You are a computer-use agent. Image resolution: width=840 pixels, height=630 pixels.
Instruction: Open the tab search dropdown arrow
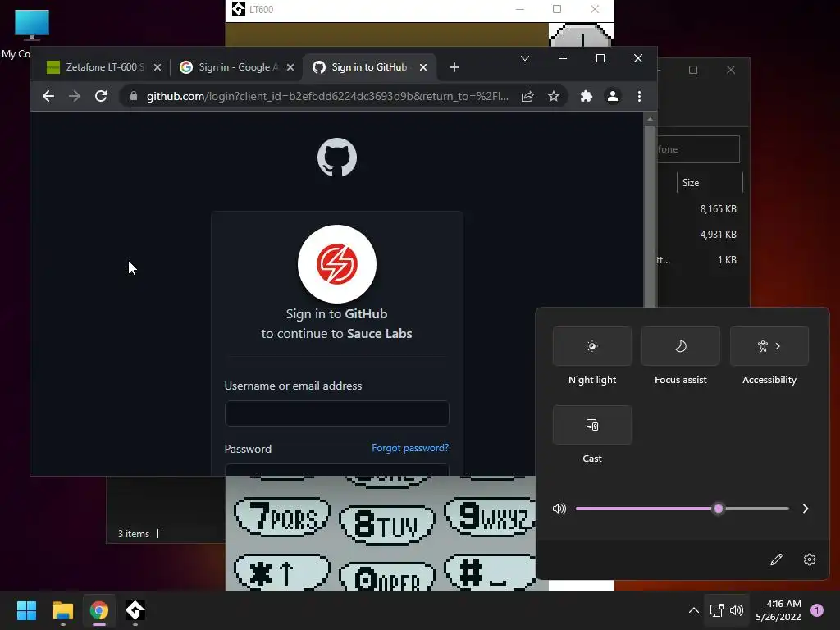(525, 58)
